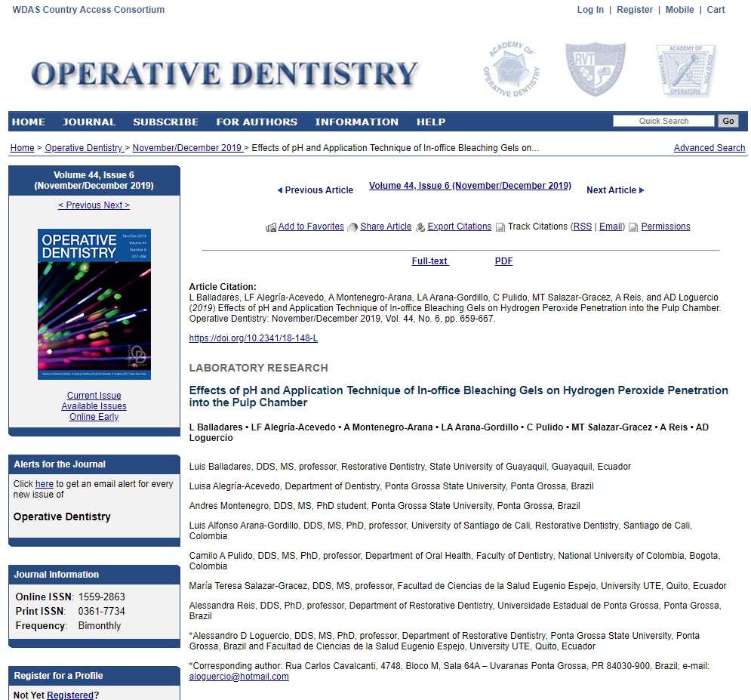This screenshot has width=751, height=700.
Task: Click the Academy of Operative Dentistry logo
Action: [511, 70]
